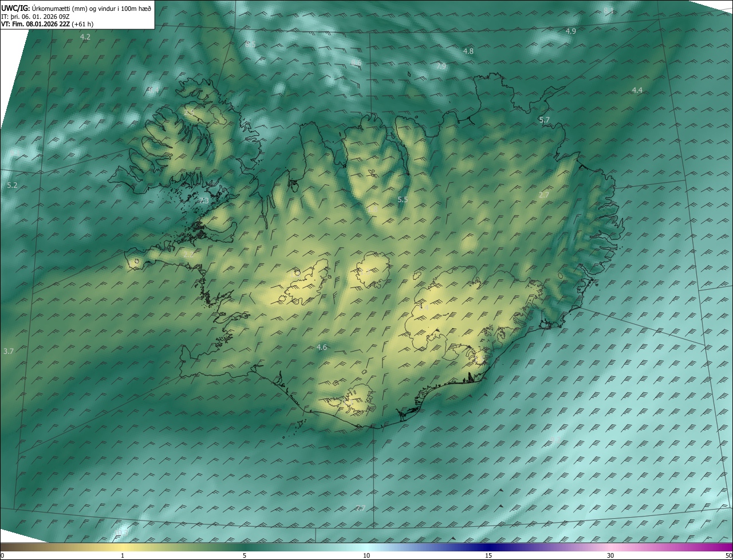The width and height of the screenshot is (733, 560).
Task: Click the 4.8 precipitation value label
Action: pos(468,51)
